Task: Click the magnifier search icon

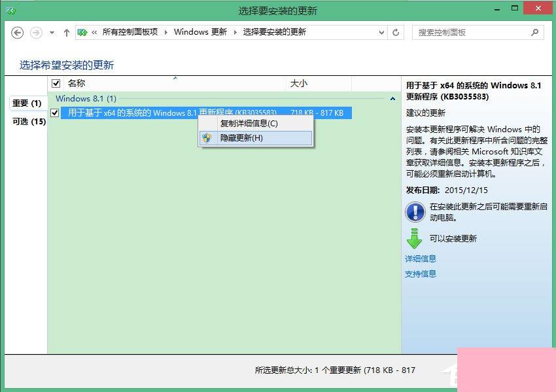Action: [x=534, y=33]
